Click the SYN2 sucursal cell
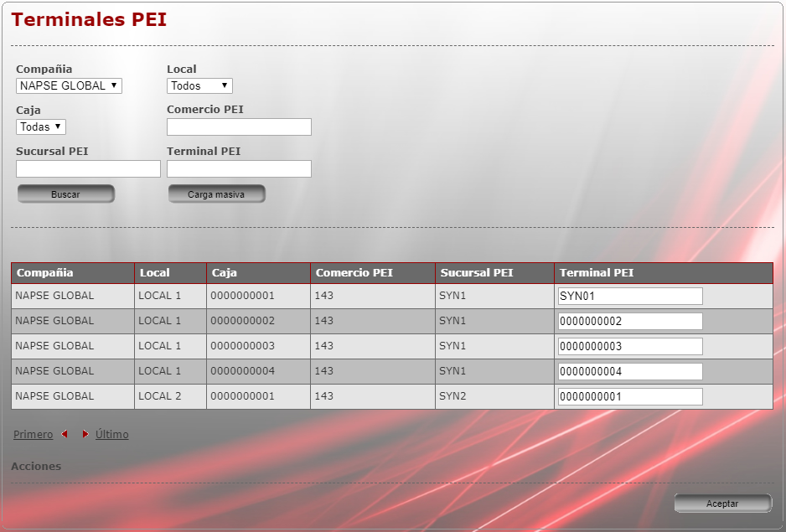Screen dimensions: 786x532 point(494,396)
